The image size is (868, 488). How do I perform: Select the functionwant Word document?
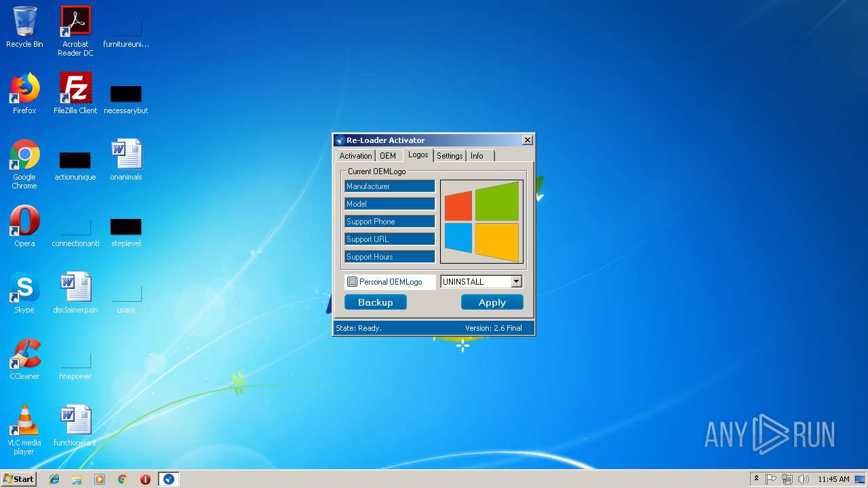75,426
